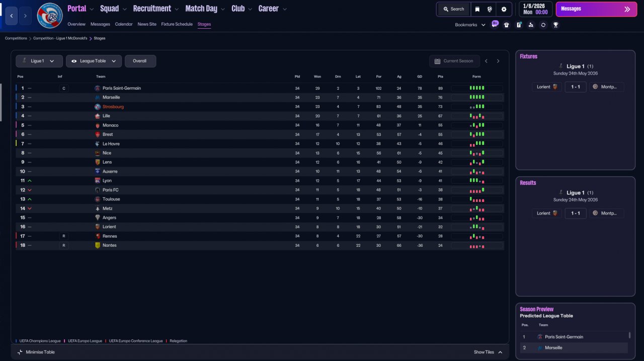This screenshot has width=644, height=361.
Task: Go back with the left arrow
Action: pyautogui.click(x=12, y=16)
